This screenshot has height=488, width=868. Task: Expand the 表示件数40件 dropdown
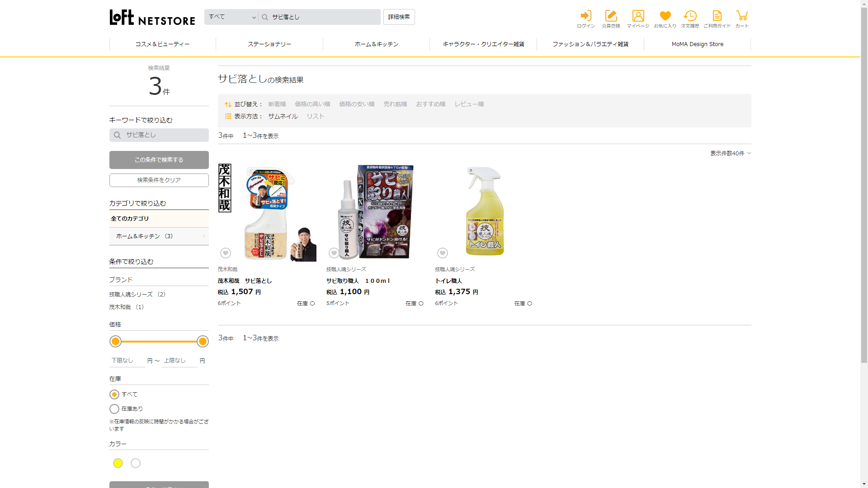click(x=730, y=154)
